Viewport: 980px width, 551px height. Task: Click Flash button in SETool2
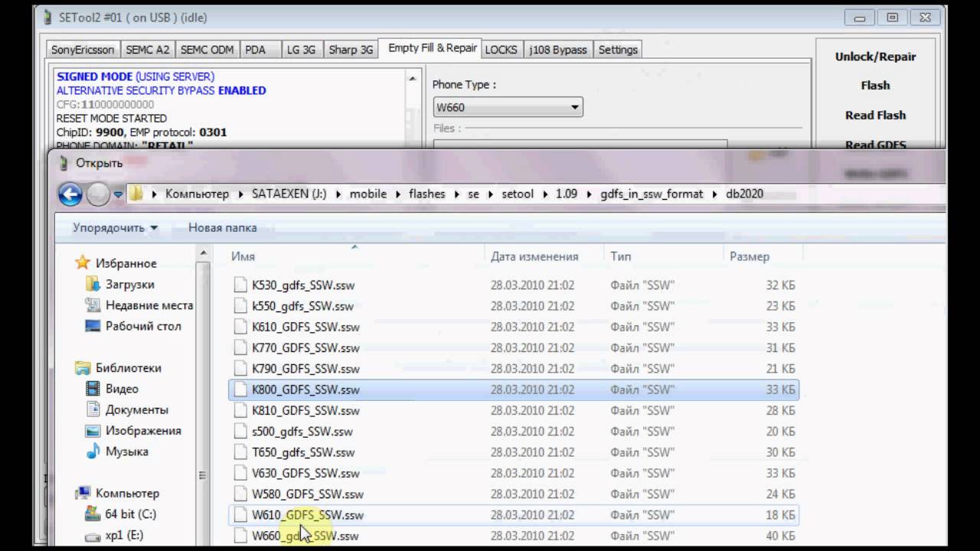coord(875,86)
